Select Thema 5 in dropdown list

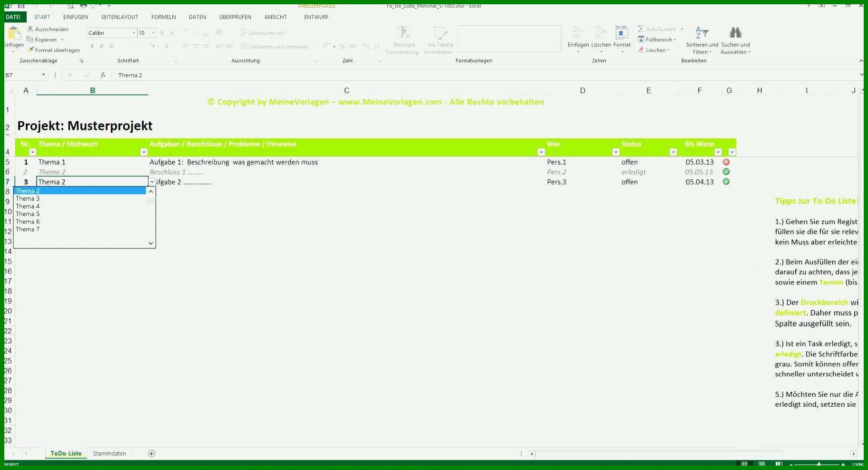(80, 214)
